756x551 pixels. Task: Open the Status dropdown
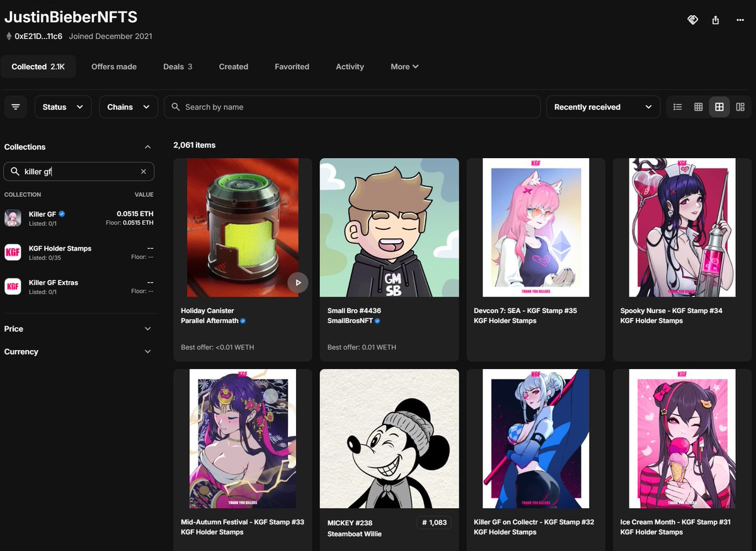tap(63, 107)
